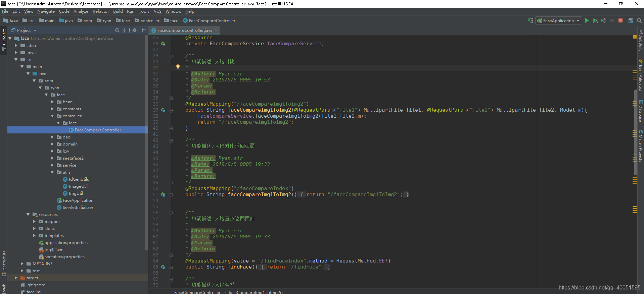This screenshot has width=644, height=294.
Task: Expand the .mvn folder
Action: pos(16,52)
